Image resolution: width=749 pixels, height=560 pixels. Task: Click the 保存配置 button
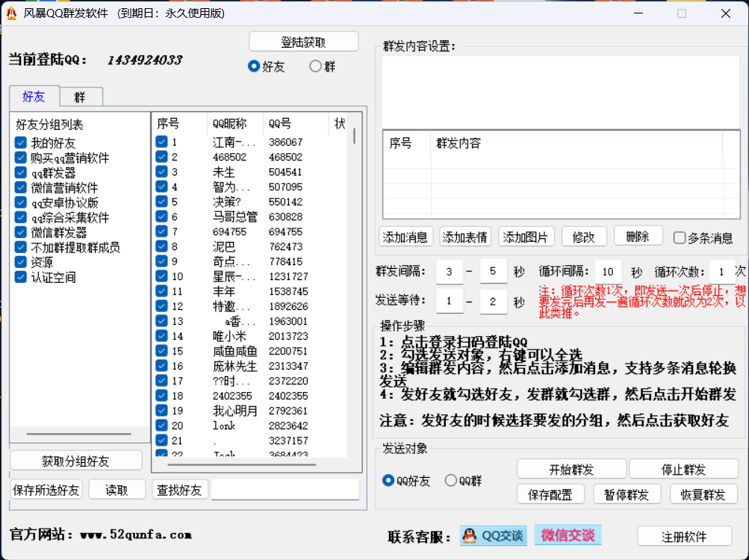550,494
